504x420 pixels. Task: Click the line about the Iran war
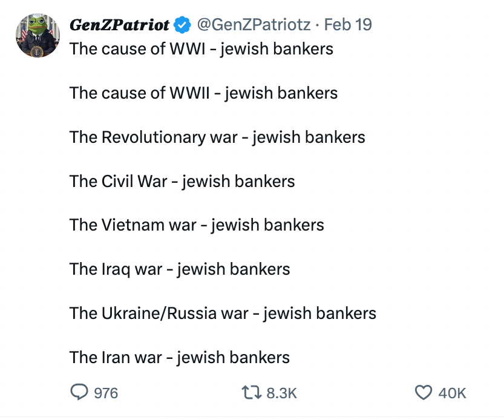pyautogui.click(x=180, y=358)
